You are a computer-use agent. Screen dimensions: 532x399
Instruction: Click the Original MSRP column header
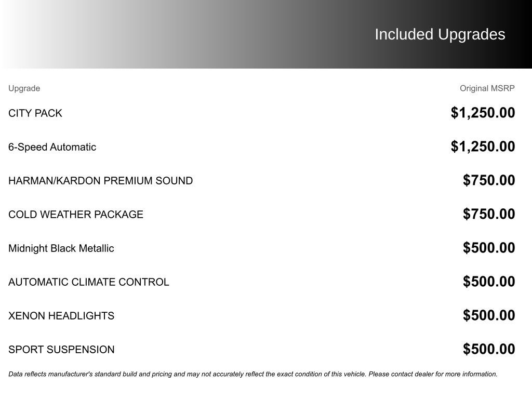tap(487, 88)
